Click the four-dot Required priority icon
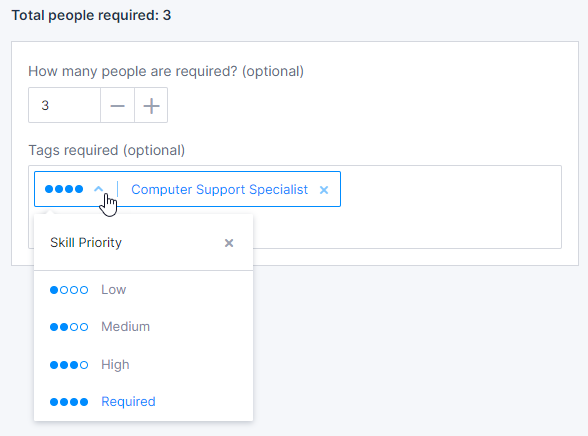Viewport: 588px width, 436px height. [69, 402]
